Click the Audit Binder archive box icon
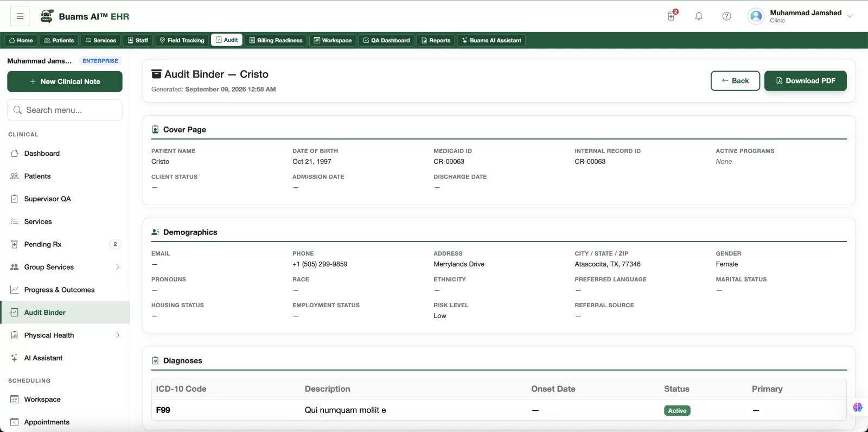 click(156, 74)
